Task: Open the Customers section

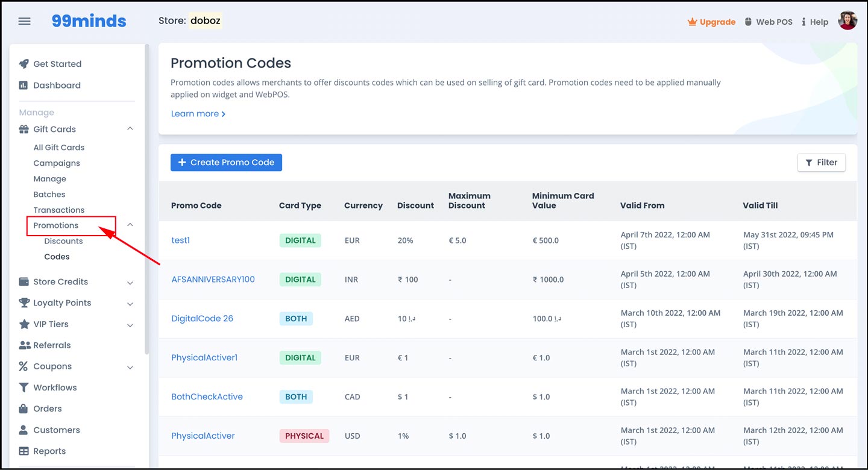Action: (x=57, y=430)
